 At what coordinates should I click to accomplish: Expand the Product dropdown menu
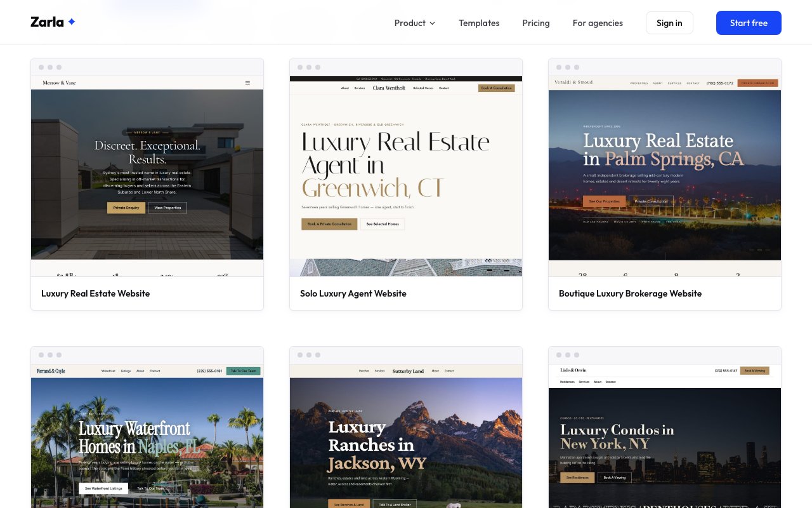click(x=415, y=23)
